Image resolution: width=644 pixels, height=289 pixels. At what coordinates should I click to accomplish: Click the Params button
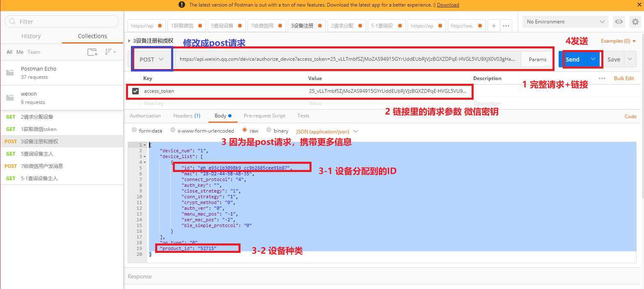(537, 59)
